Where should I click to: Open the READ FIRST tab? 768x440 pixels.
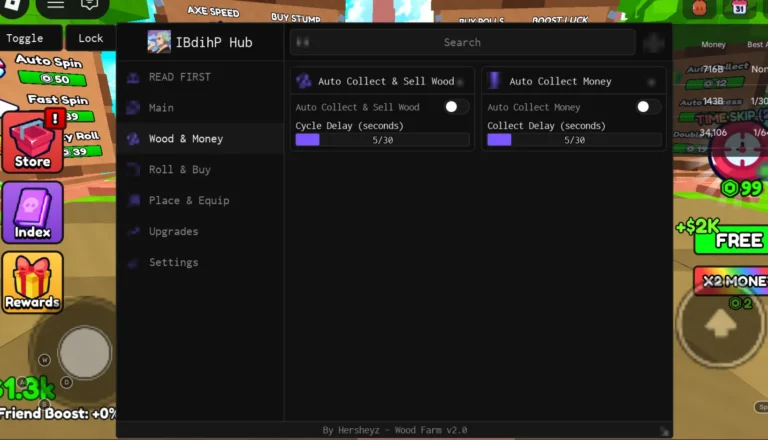coord(201,77)
